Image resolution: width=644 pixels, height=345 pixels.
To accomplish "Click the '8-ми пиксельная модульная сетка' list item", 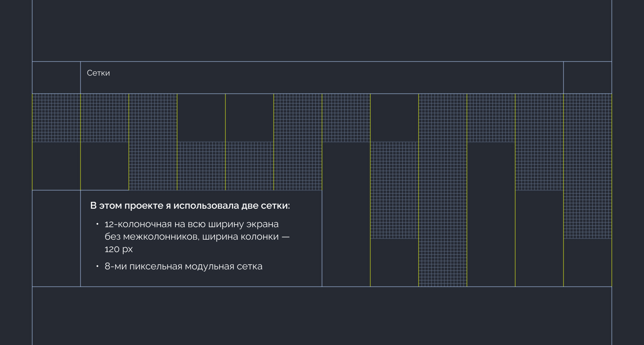I will coord(183,267).
